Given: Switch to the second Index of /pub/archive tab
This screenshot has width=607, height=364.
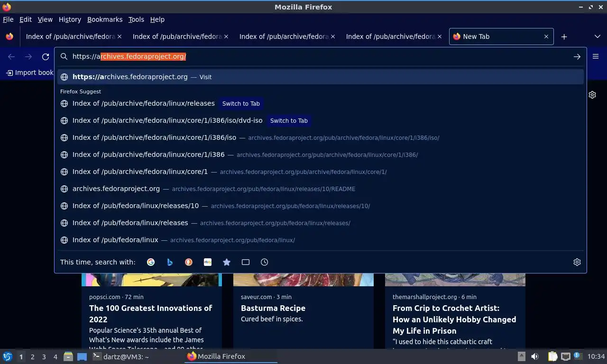Looking at the screenshot, I should click(x=178, y=36).
